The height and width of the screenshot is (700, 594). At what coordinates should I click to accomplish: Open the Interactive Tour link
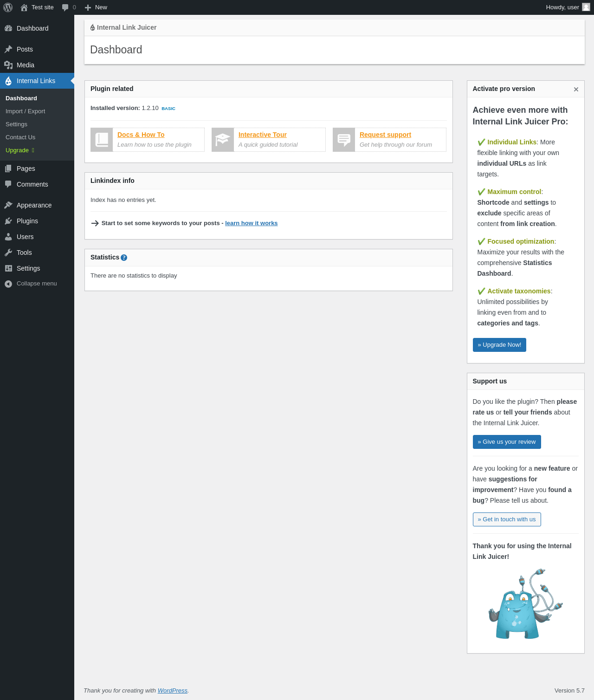(263, 135)
